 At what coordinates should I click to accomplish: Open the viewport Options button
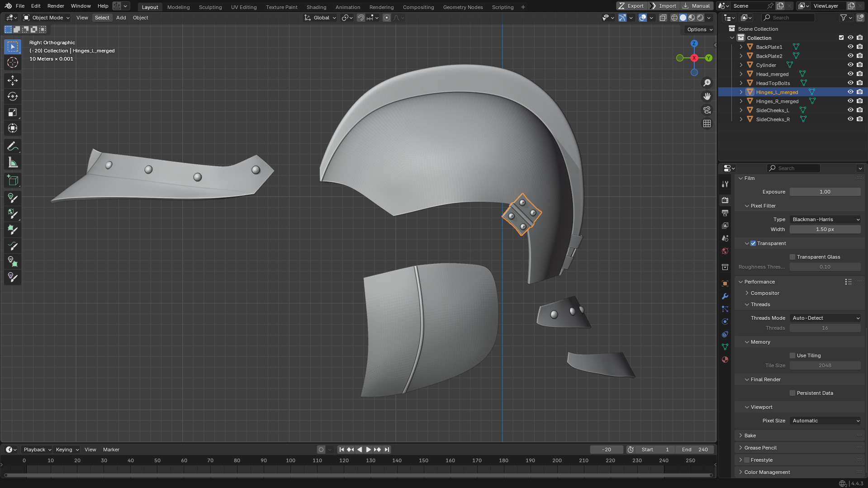[699, 29]
